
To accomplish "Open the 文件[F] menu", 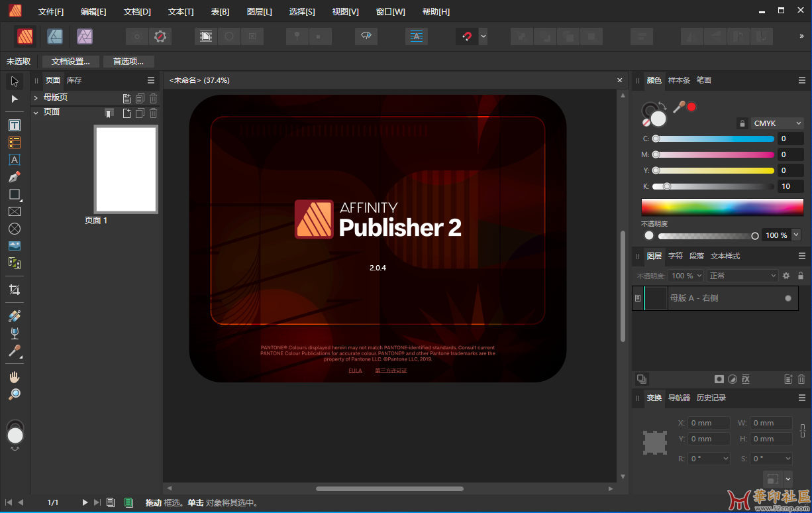I will (x=51, y=12).
